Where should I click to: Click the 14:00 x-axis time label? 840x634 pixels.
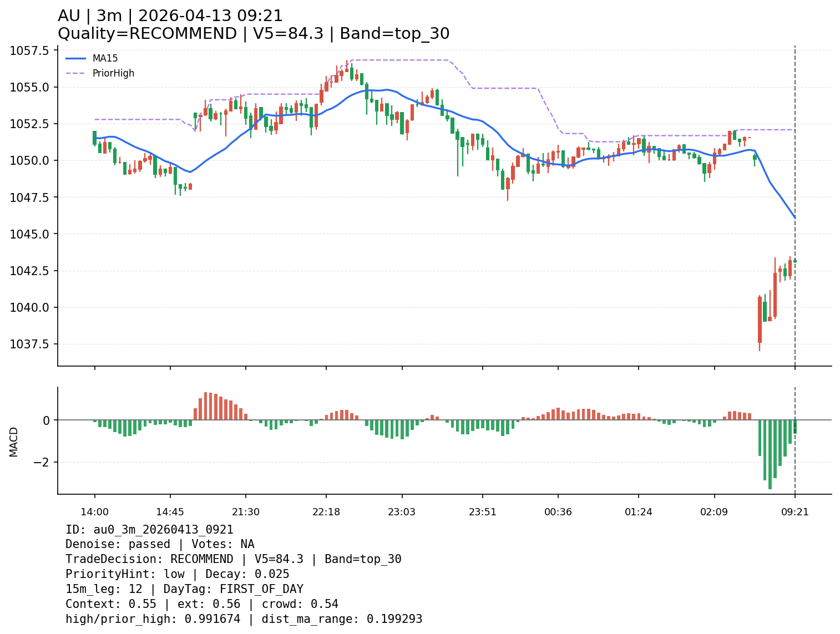pos(94,512)
